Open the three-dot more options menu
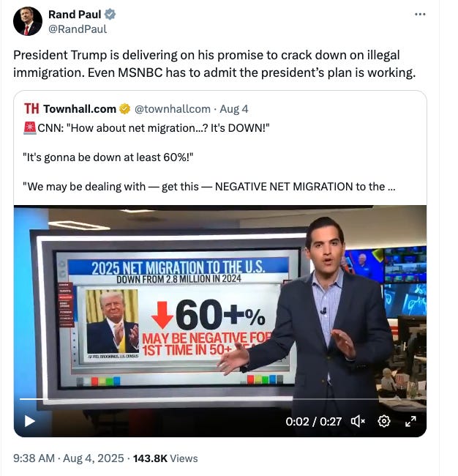Image resolution: width=458 pixels, height=476 pixels. [420, 14]
